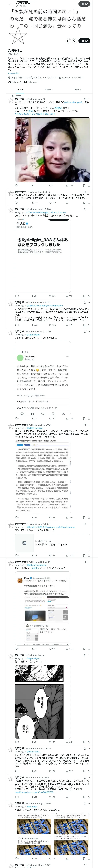Switch to the Replies tab
98x868 pixels.
coord(49,90)
